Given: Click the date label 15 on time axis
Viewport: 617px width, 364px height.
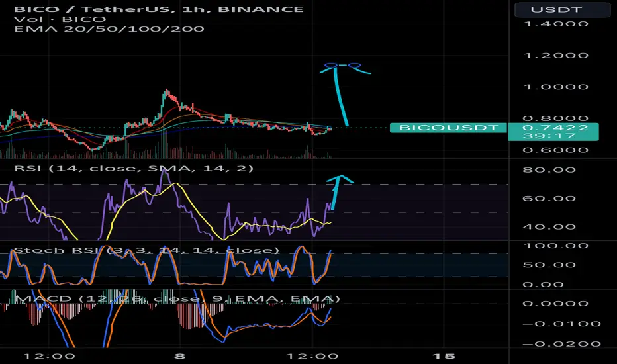Looking at the screenshot, I should click(x=444, y=357).
